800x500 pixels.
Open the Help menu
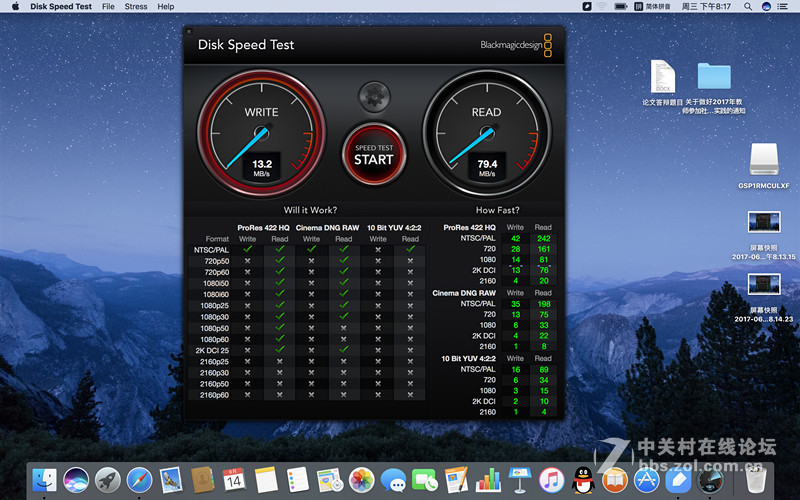point(165,6)
